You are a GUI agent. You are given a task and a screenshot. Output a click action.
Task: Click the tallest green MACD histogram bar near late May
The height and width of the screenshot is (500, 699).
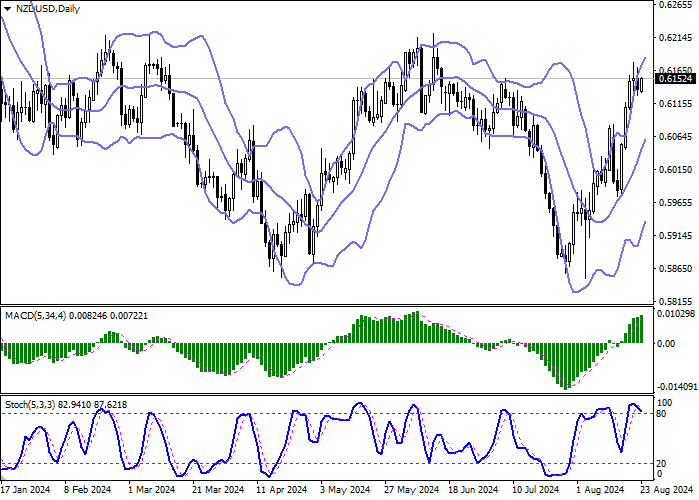[417, 327]
